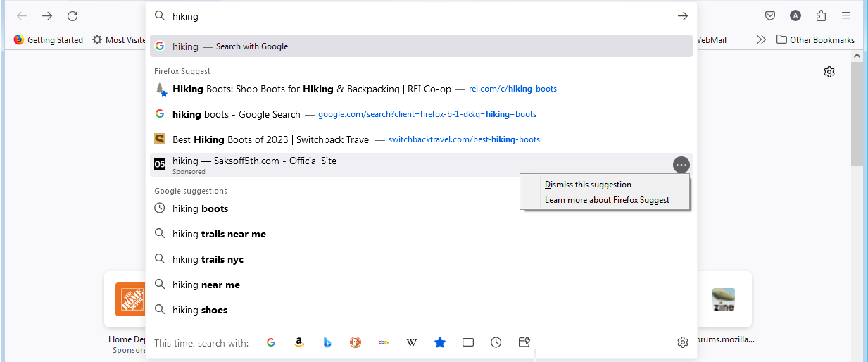868x362 pixels.
Task: Personalize new tab with gear icon
Action: (x=829, y=72)
